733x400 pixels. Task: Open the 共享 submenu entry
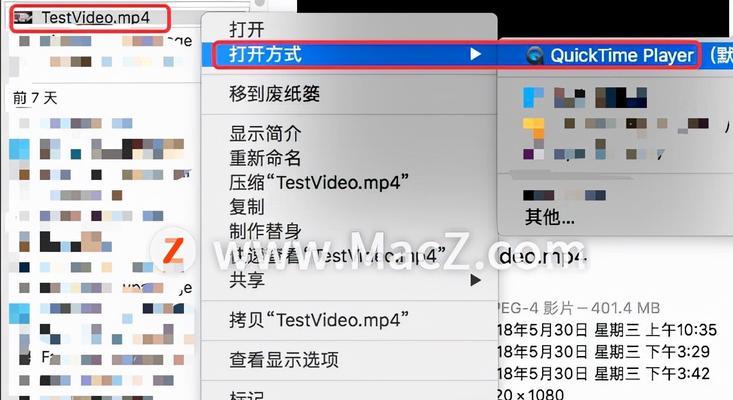247,280
